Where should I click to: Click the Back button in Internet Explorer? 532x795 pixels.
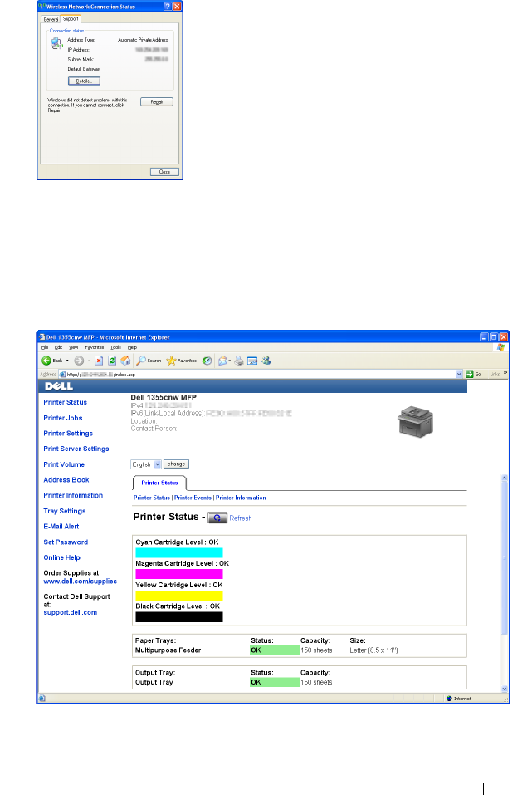click(x=51, y=361)
